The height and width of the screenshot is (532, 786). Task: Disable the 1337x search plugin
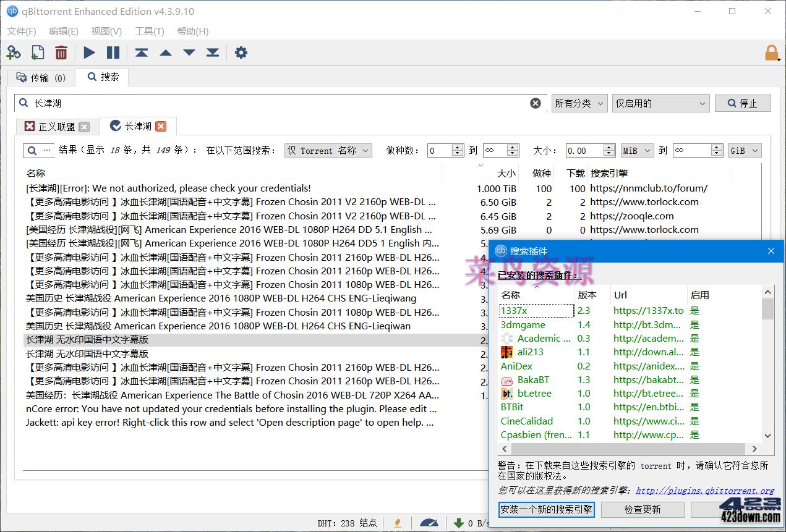point(694,310)
